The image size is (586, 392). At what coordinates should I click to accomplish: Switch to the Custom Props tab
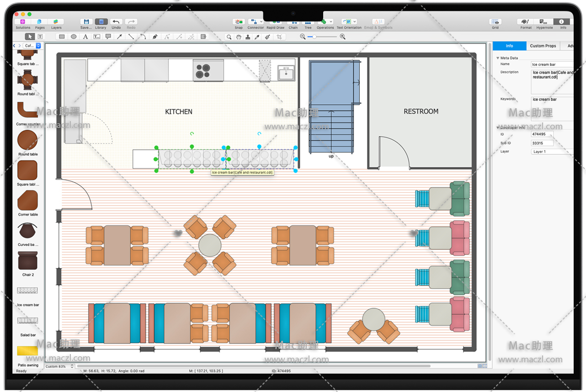543,46
